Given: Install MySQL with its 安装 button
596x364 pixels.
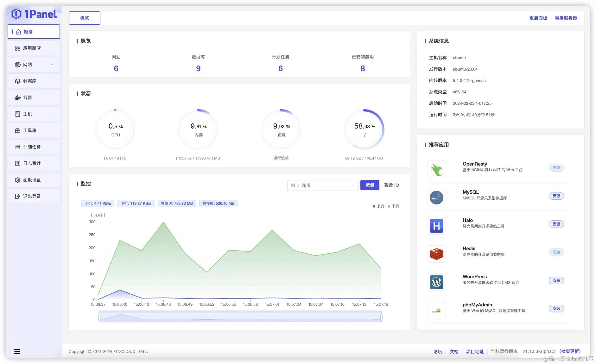Looking at the screenshot, I should click(x=556, y=196).
